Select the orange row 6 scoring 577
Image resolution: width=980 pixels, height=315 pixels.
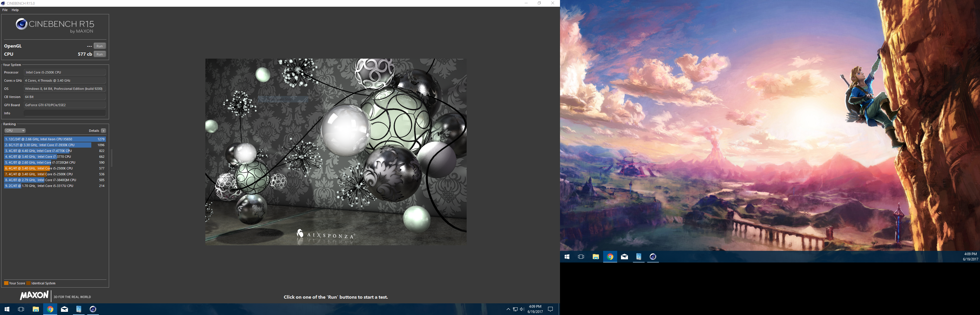55,168
